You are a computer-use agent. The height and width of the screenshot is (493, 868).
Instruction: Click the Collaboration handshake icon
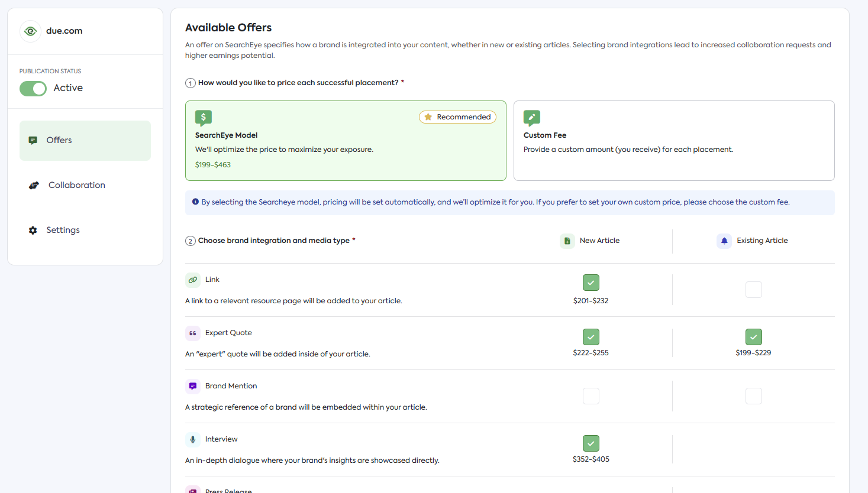click(34, 185)
